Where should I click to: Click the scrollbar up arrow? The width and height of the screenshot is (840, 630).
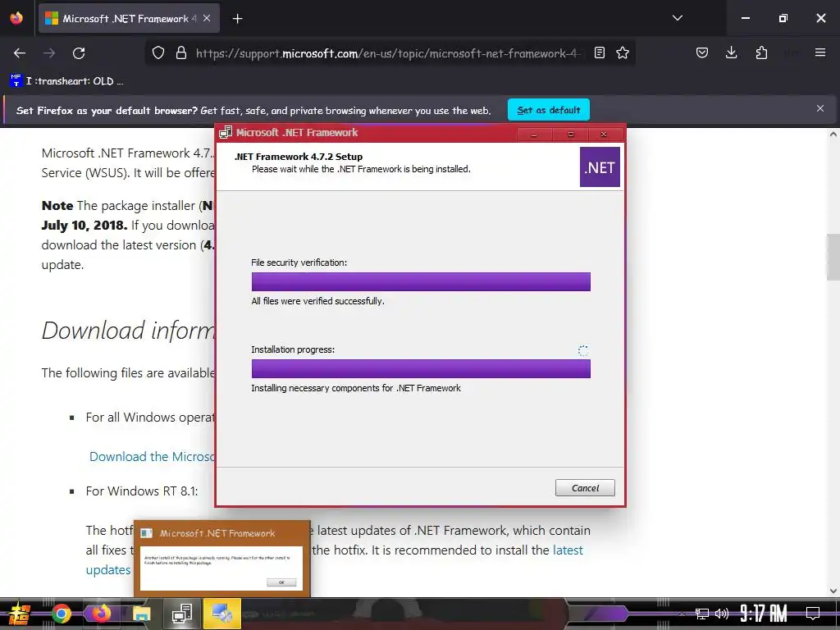click(x=833, y=134)
